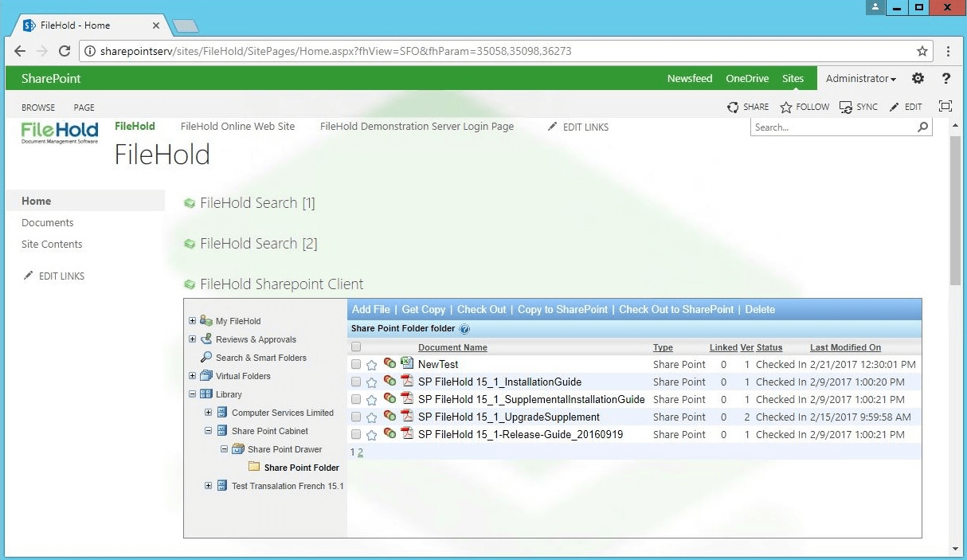
Task: Click the Focus on Content icon
Action: [x=945, y=107]
